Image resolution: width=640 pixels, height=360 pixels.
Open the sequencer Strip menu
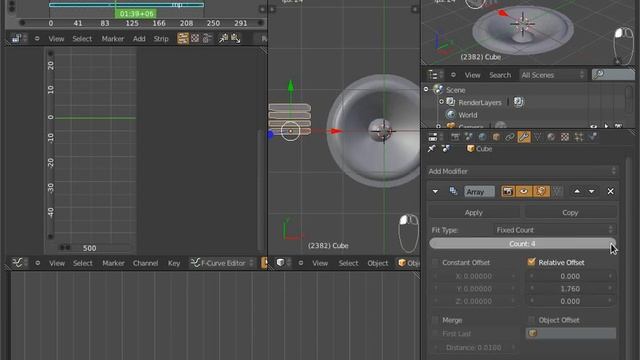click(161, 39)
